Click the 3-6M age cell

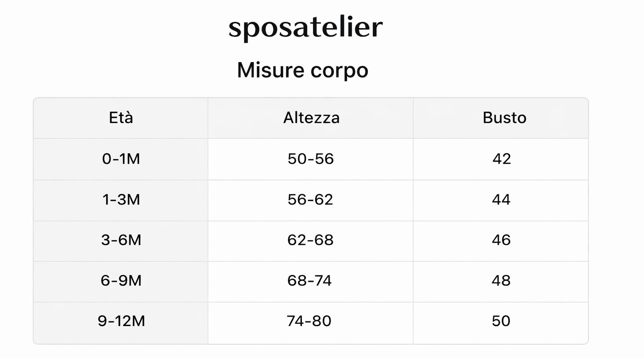tap(121, 240)
